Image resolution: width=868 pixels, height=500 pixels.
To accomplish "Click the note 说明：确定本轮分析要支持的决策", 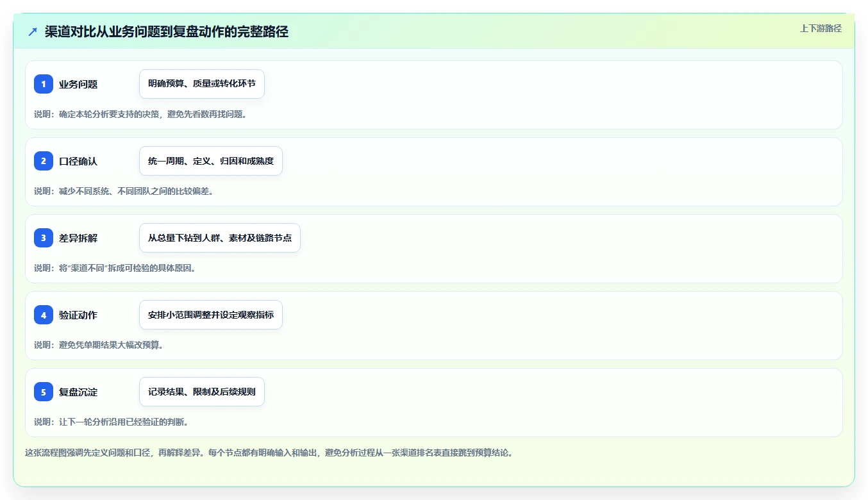I will click(140, 114).
